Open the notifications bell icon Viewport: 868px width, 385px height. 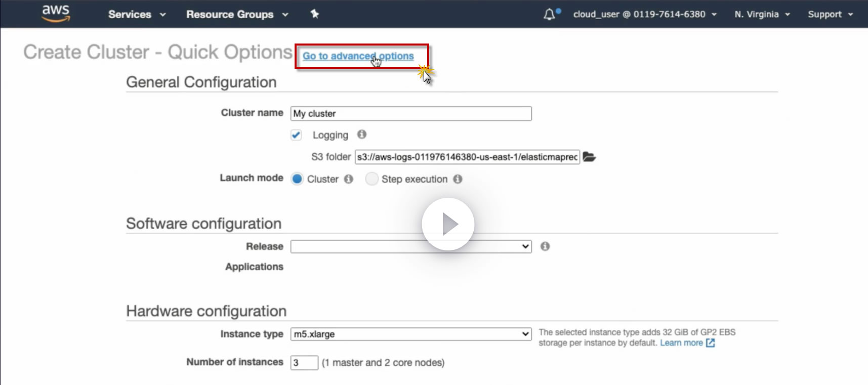pyautogui.click(x=550, y=14)
